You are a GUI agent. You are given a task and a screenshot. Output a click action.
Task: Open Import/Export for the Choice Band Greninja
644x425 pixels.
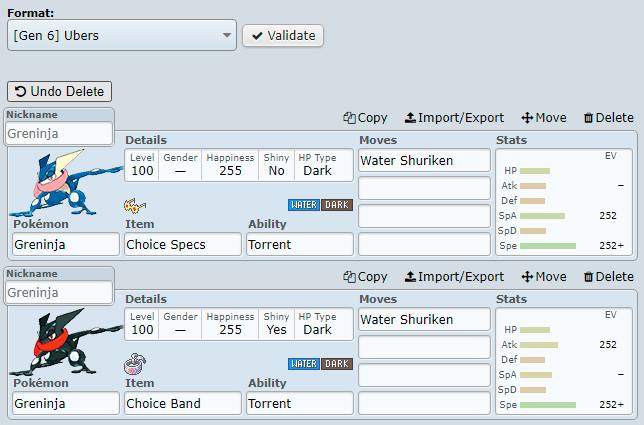(454, 277)
